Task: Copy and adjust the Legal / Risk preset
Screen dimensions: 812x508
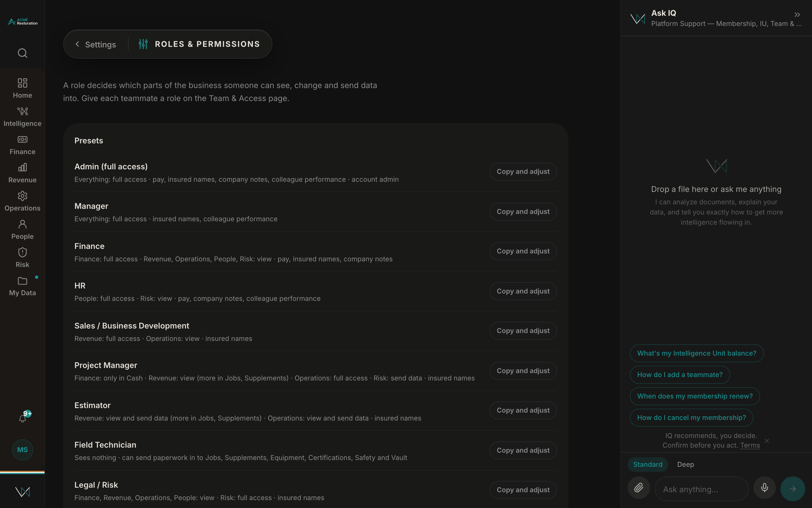Action: pos(523,490)
